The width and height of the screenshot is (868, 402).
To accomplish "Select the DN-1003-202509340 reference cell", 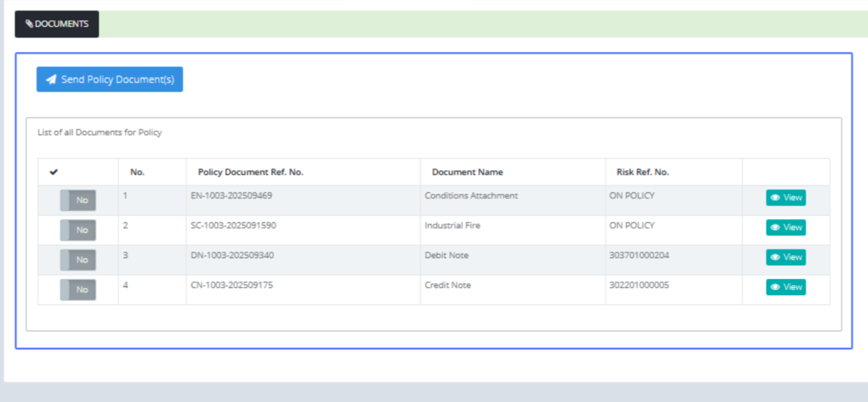I will coord(232,255).
